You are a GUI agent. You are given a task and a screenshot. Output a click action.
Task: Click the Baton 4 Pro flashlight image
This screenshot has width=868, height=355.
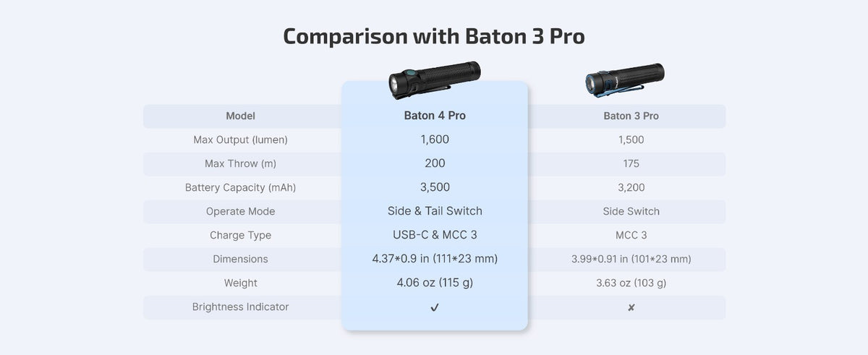click(x=435, y=81)
